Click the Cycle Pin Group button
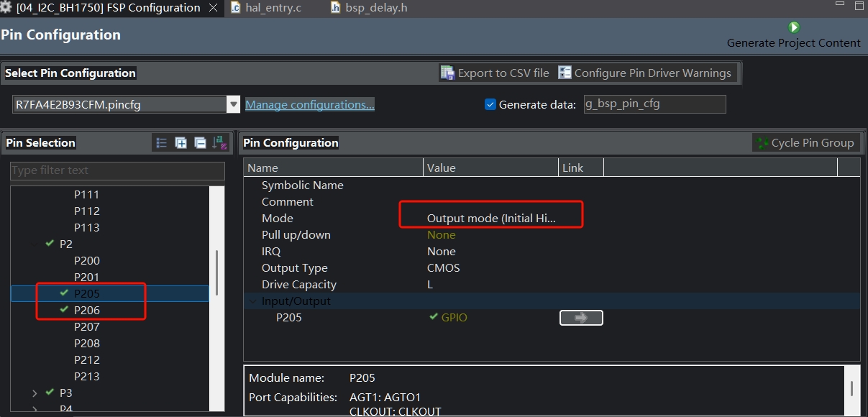This screenshot has width=868, height=417. (804, 142)
